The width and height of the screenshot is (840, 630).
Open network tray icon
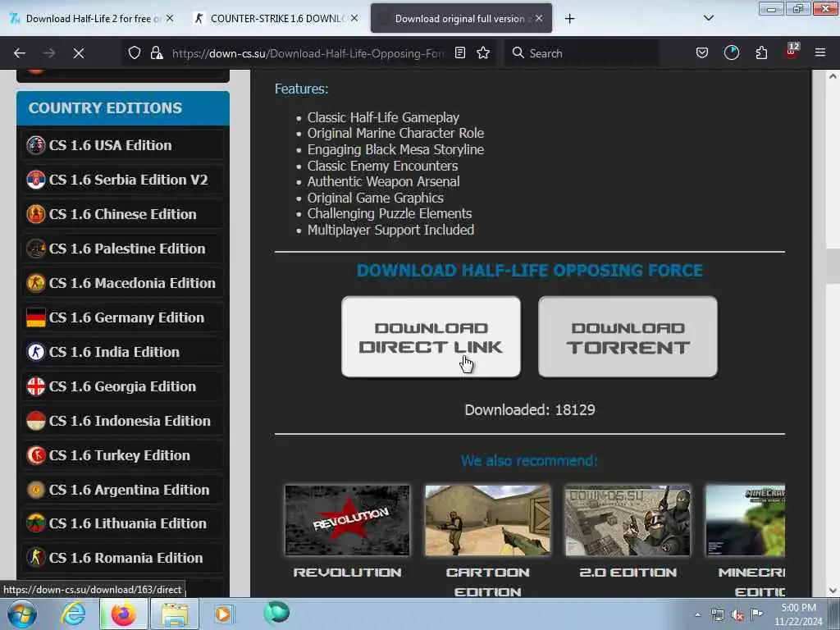(x=717, y=615)
